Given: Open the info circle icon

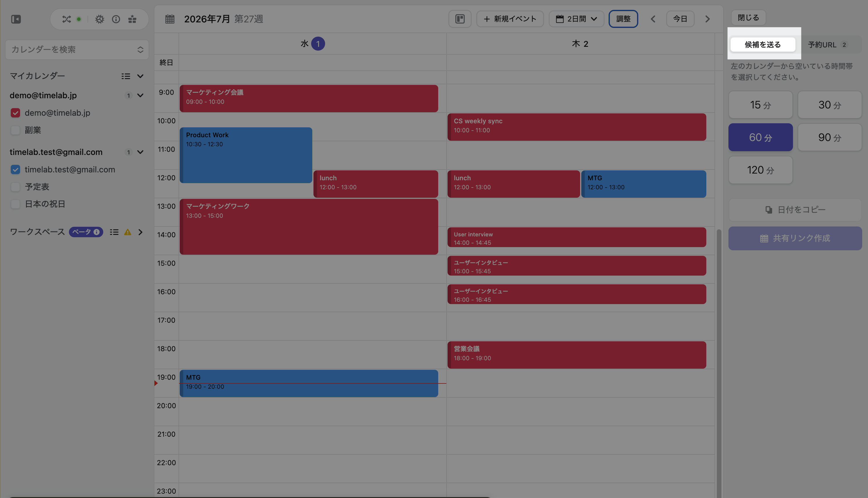Looking at the screenshot, I should [x=116, y=19].
